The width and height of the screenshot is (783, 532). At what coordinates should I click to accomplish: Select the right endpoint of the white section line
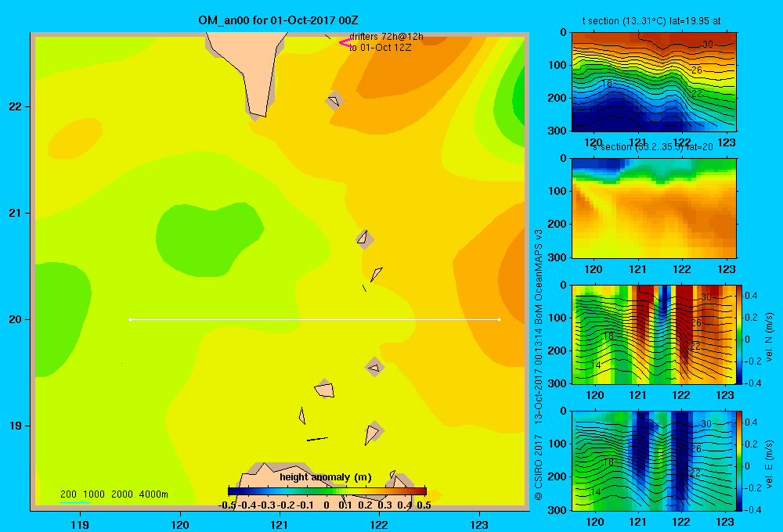(x=500, y=319)
